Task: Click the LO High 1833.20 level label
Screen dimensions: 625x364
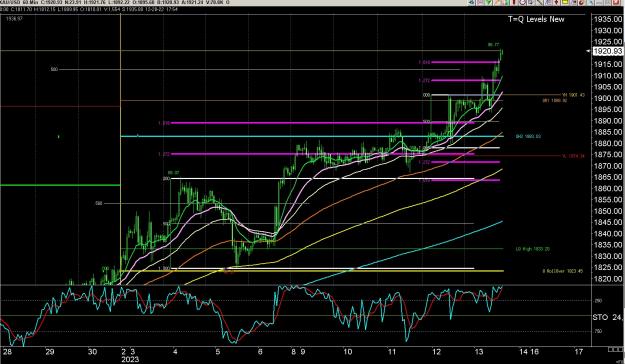Action: point(533,249)
